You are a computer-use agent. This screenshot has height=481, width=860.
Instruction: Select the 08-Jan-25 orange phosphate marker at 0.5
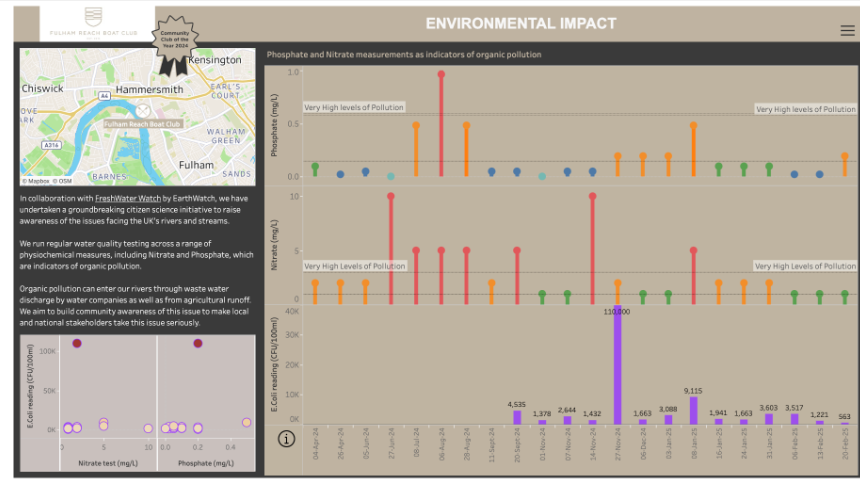pos(693,126)
